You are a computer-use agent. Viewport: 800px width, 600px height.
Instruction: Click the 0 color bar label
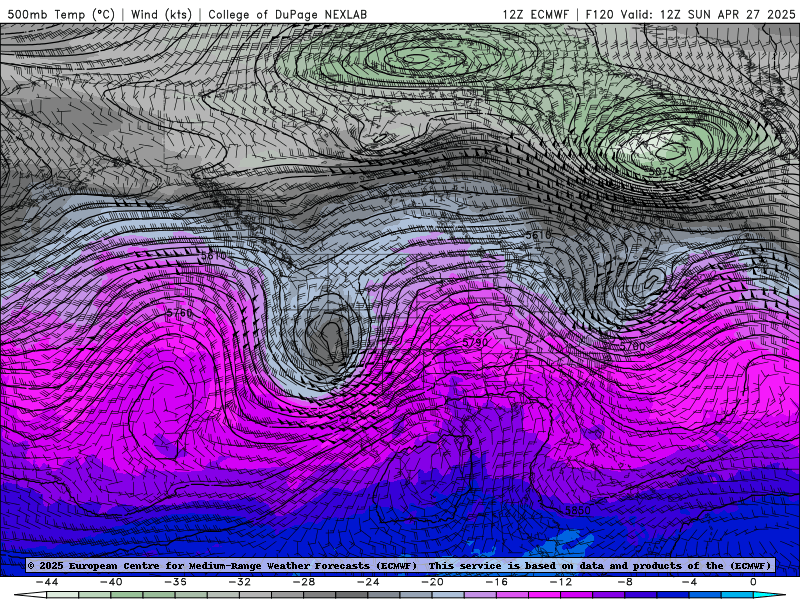pos(753,582)
